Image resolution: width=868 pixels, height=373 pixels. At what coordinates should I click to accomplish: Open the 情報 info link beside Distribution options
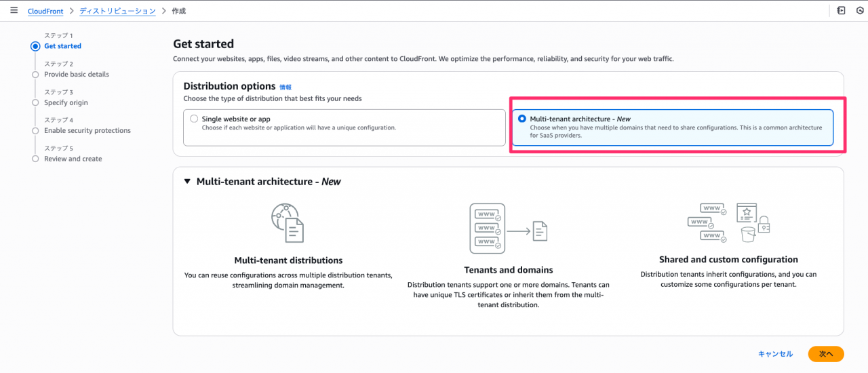[x=285, y=87]
